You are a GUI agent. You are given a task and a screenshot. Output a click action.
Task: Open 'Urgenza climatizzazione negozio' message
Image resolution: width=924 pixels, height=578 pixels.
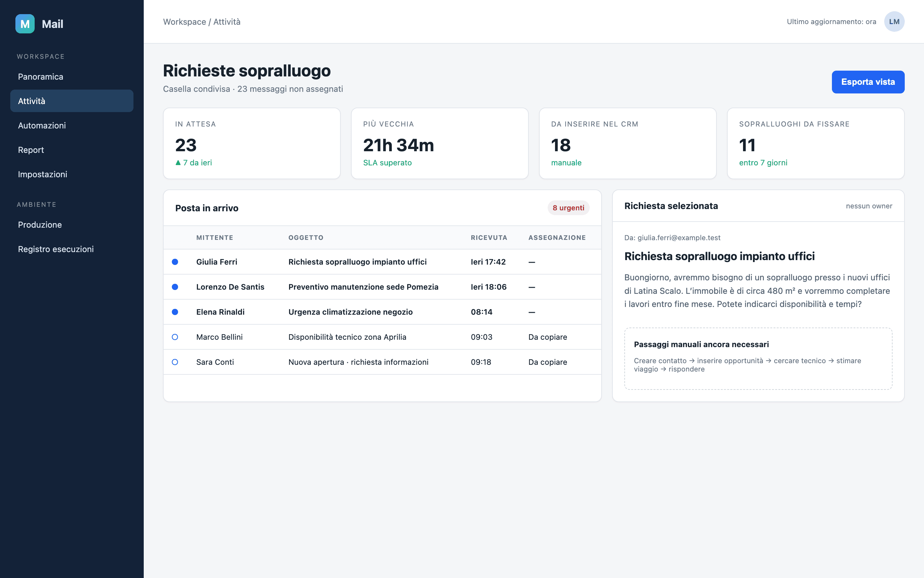(x=350, y=312)
